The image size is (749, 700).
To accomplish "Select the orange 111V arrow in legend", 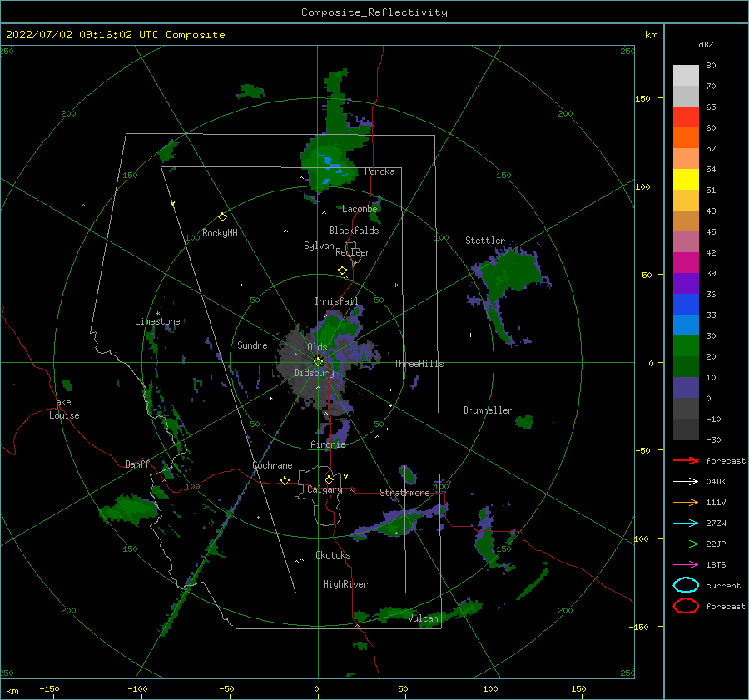I will tap(686, 502).
